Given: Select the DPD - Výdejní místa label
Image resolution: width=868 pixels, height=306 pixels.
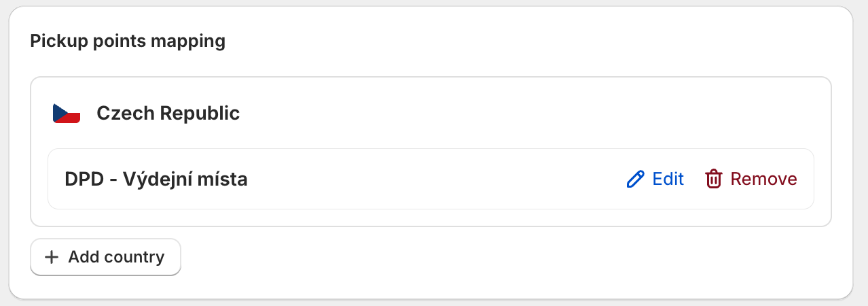Looking at the screenshot, I should 156,180.
